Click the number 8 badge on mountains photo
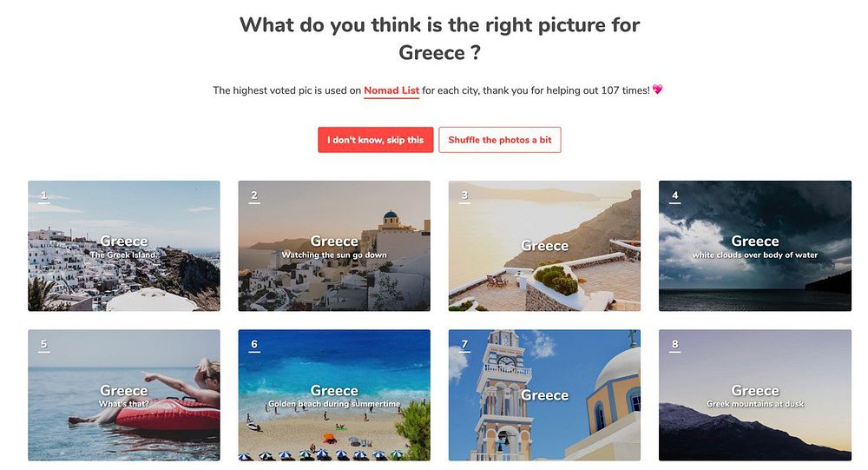Viewport: 868px width, 470px height. (x=674, y=345)
